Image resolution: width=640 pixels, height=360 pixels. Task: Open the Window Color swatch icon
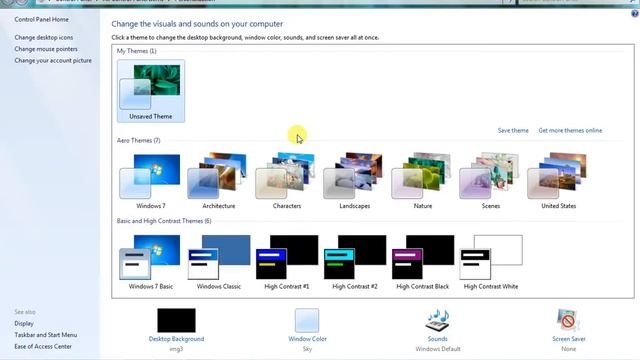307,320
